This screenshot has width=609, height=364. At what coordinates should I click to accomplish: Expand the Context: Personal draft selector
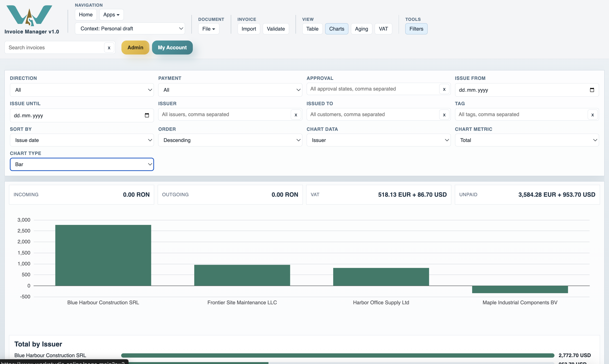[x=130, y=28]
